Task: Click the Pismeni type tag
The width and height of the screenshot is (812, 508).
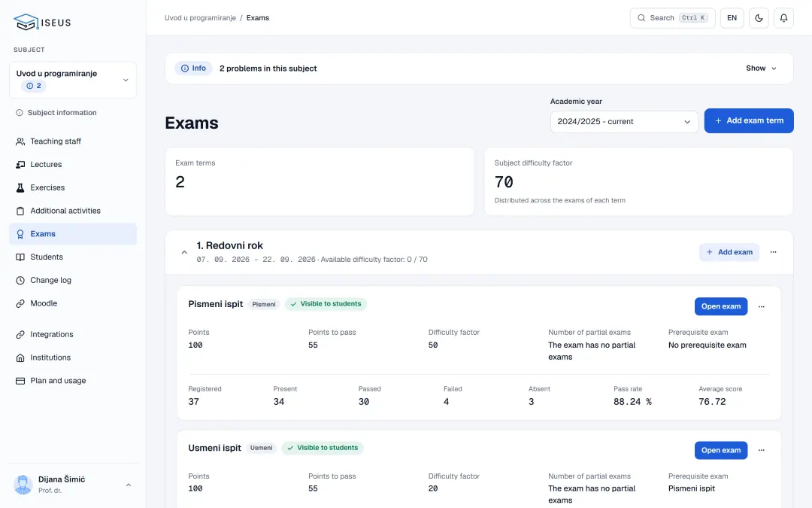Action: click(x=264, y=305)
